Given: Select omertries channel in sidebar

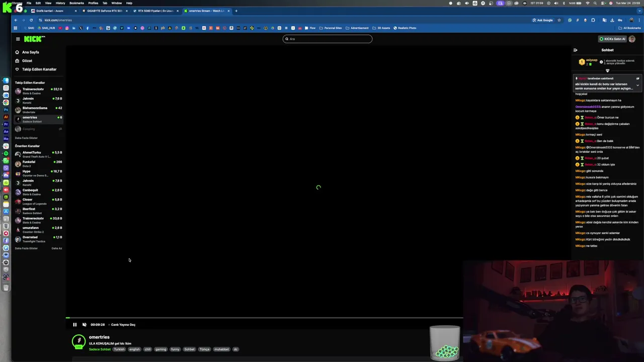Looking at the screenshot, I should click(x=39, y=119).
